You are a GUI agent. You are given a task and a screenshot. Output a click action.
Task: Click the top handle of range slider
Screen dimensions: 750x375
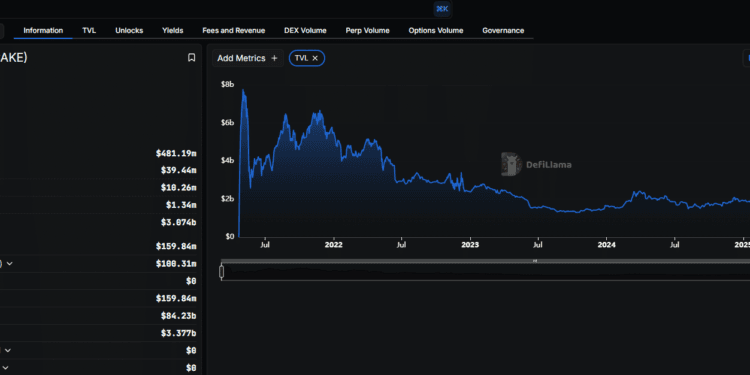coord(535,261)
